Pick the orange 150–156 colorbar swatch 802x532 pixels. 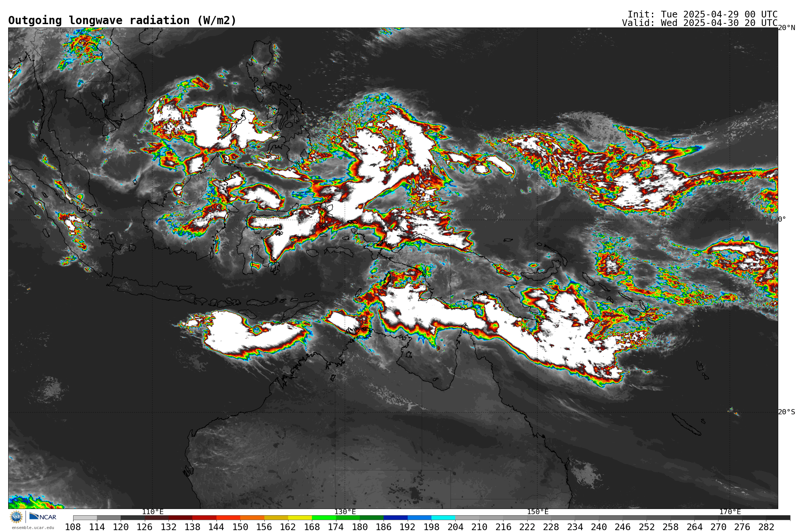pos(252,518)
